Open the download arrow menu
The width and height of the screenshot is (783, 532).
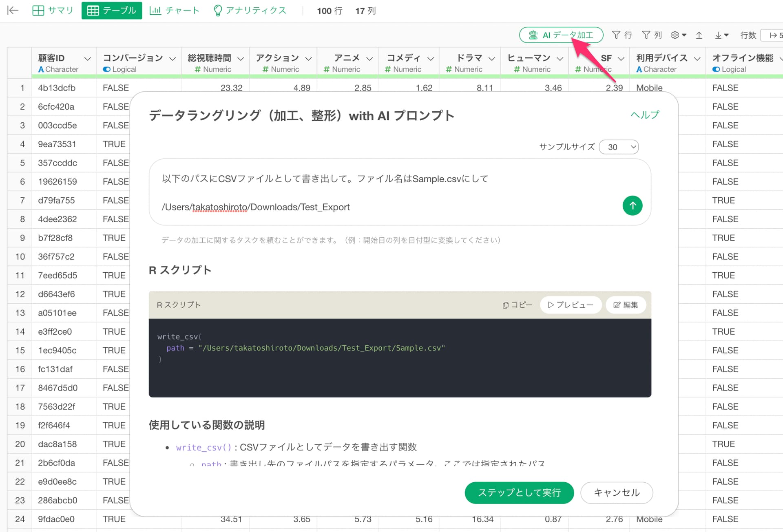tap(721, 35)
